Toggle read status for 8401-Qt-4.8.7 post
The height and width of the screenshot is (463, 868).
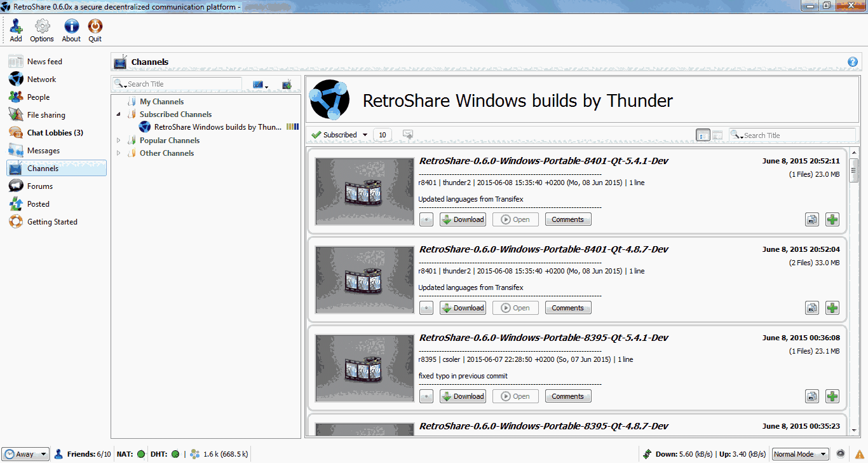pyautogui.click(x=426, y=308)
